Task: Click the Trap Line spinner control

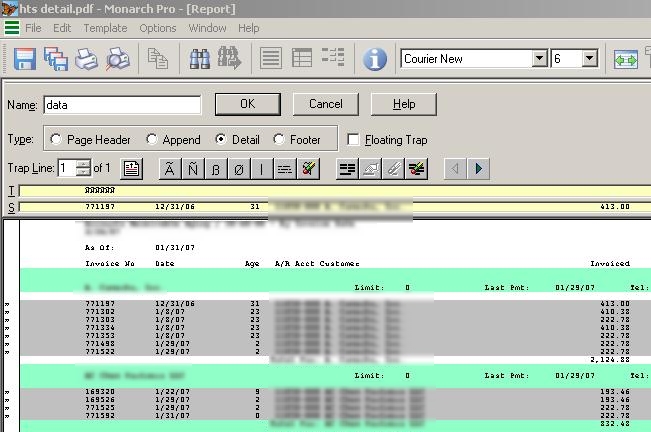Action: pyautogui.click(x=83, y=168)
